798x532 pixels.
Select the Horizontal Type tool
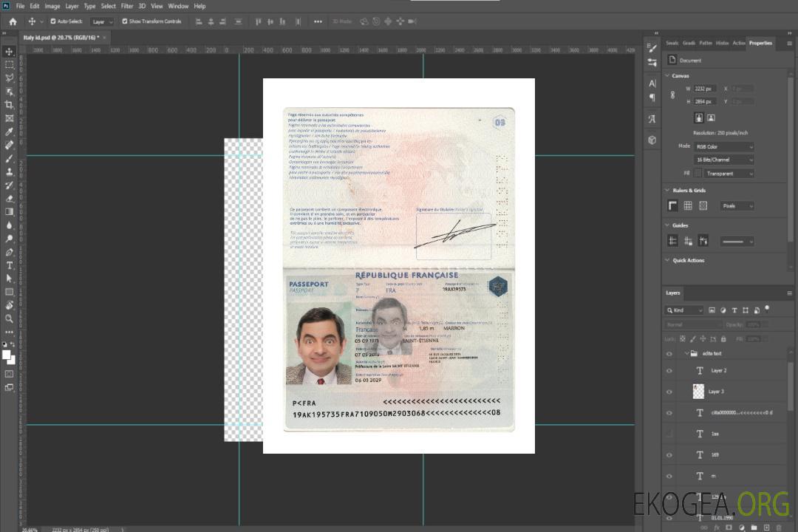9,265
